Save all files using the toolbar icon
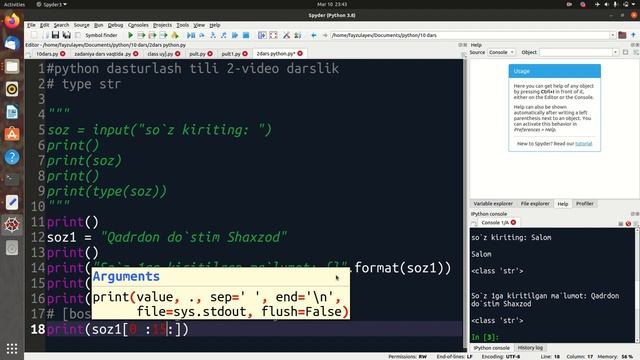640x360 pixels. [67, 36]
